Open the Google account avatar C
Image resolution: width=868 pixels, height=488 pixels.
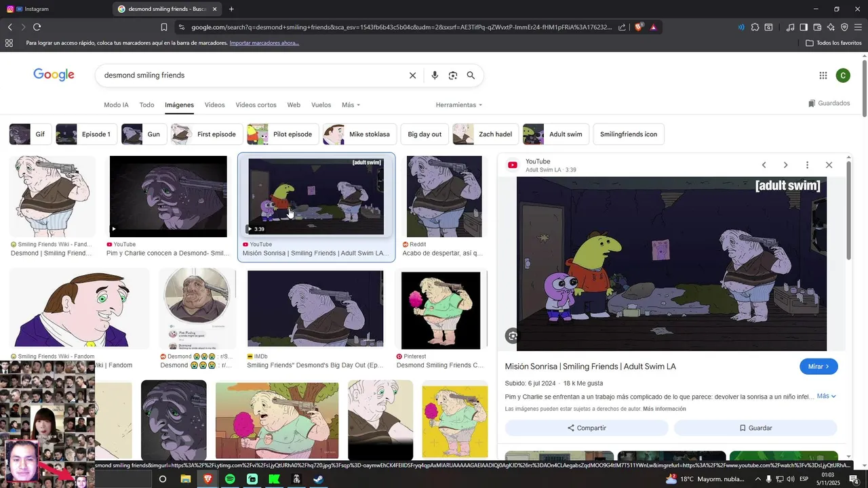[843, 75]
